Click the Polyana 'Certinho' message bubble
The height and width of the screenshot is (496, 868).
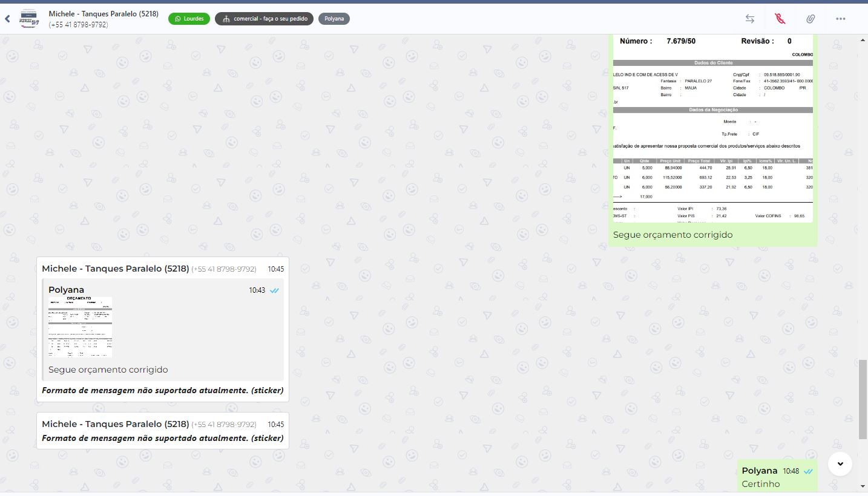777,477
